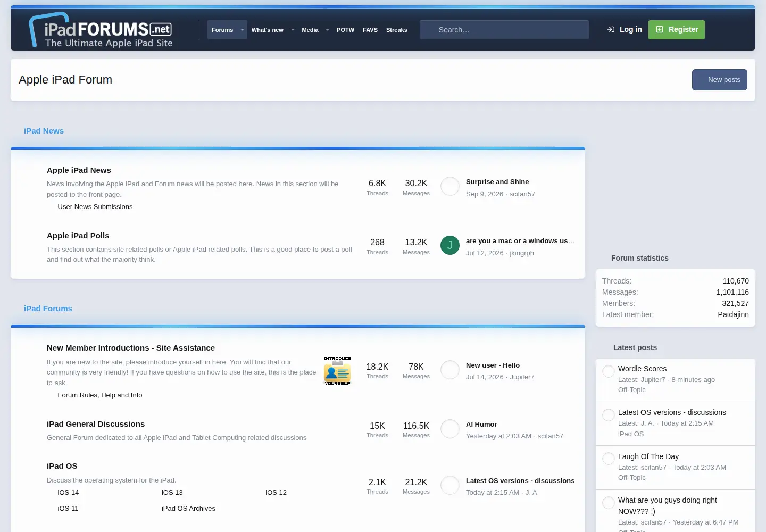766x532 pixels.
Task: Open the iPad Forums category heading
Action: pyautogui.click(x=48, y=309)
